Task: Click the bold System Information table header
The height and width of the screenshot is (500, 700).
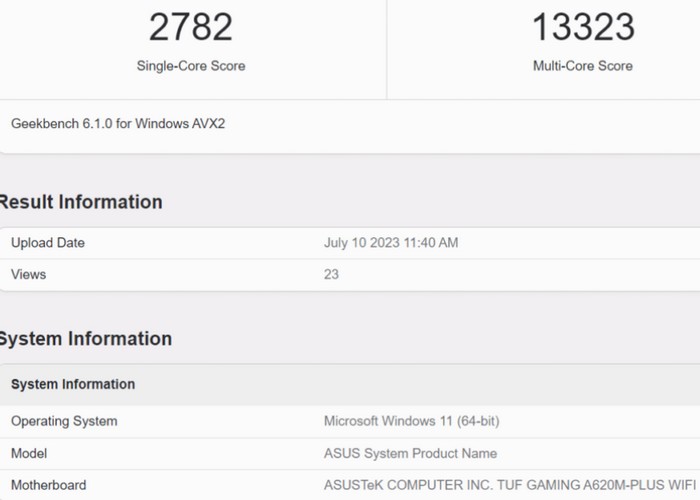Action: [73, 384]
